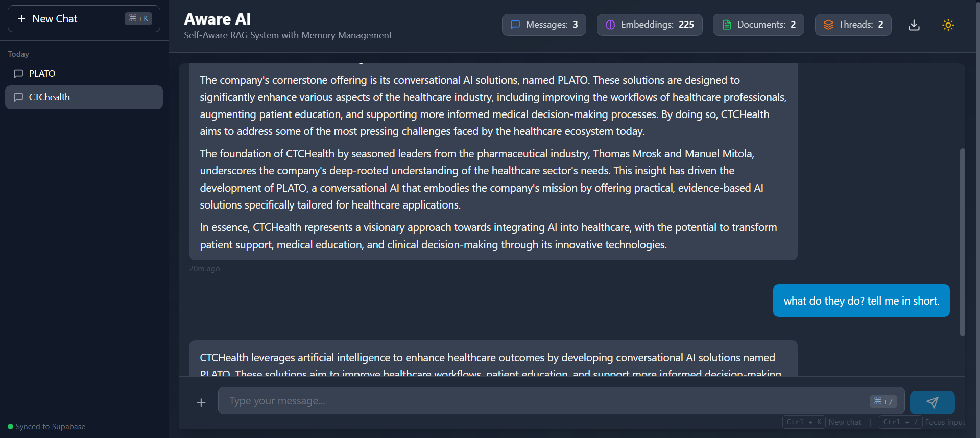Viewport: 980px width, 438px height.
Task: Click the Embeddings: 225 stat badge
Action: click(x=650, y=25)
